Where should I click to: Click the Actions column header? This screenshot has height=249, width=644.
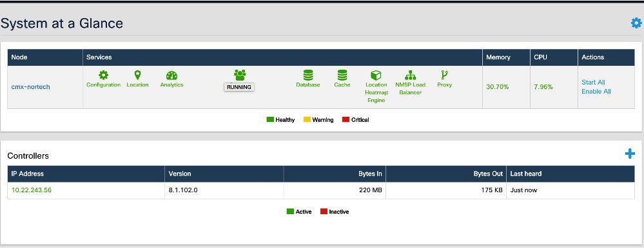click(x=606, y=57)
